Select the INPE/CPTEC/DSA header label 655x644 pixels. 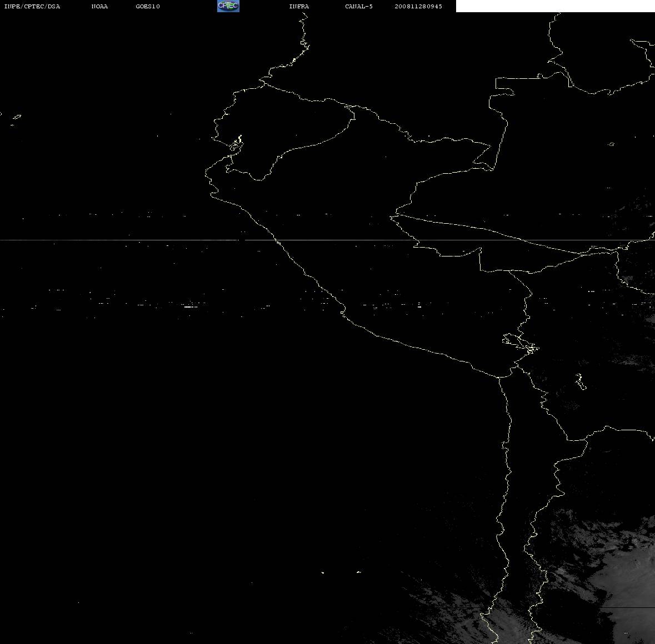[32, 6]
